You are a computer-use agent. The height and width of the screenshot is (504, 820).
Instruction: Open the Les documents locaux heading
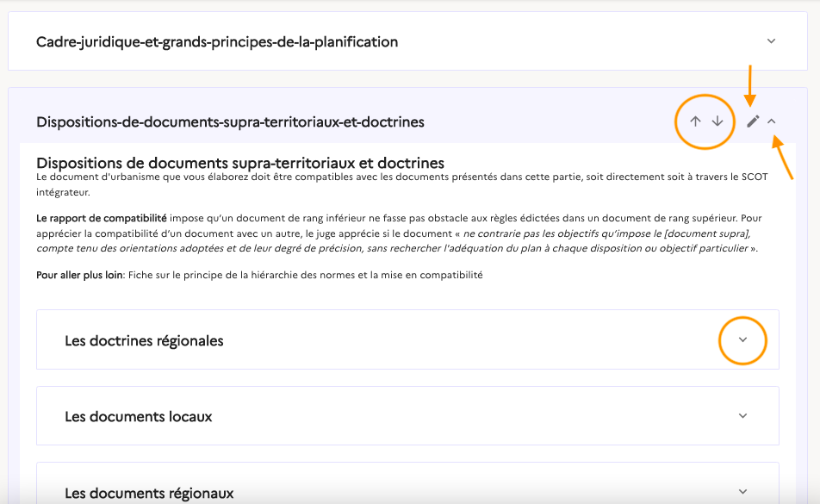(138, 417)
